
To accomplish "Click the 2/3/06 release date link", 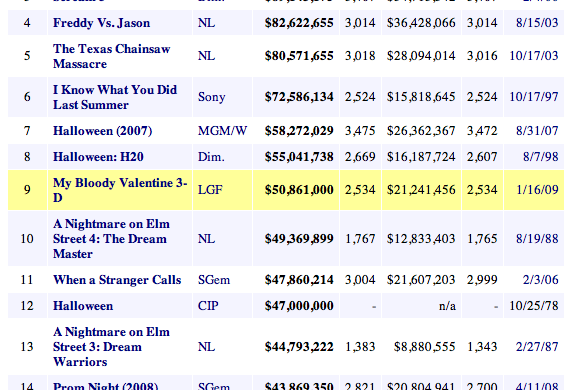I will click(x=540, y=280).
